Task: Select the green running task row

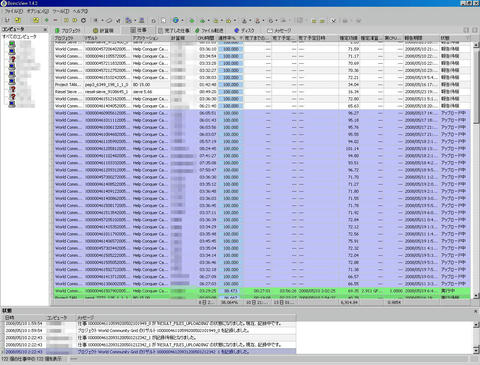Action: 262,291
